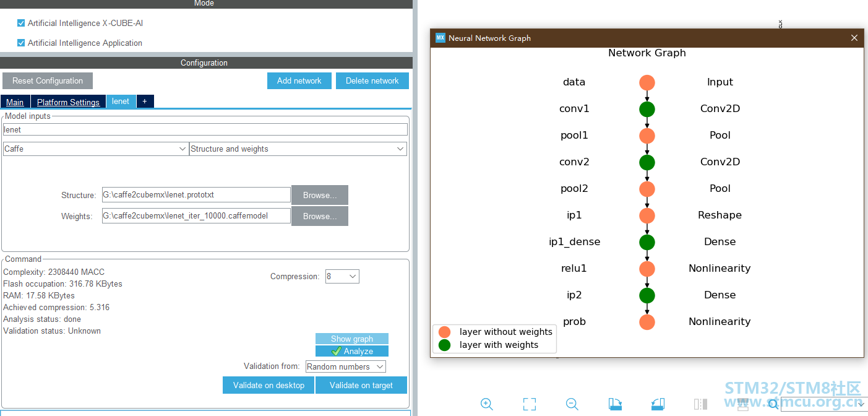Browse for the Weights file

tap(320, 216)
